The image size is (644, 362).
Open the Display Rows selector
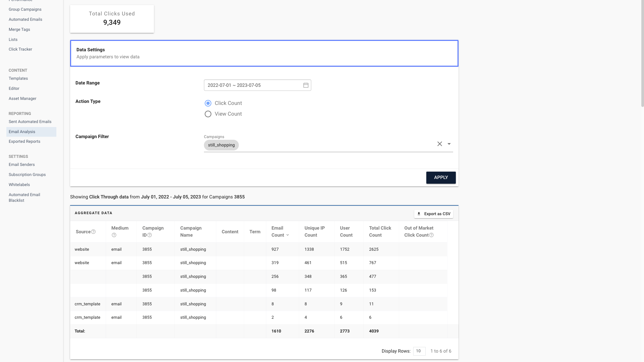[x=419, y=351]
